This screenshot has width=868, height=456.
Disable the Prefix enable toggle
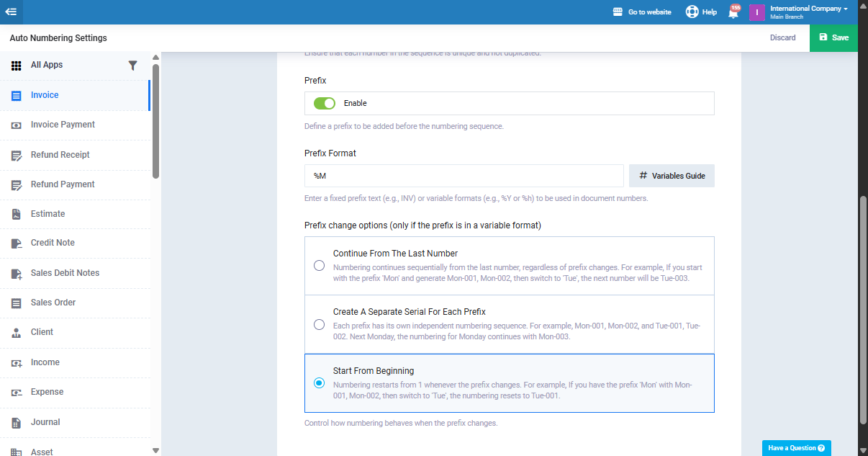325,104
